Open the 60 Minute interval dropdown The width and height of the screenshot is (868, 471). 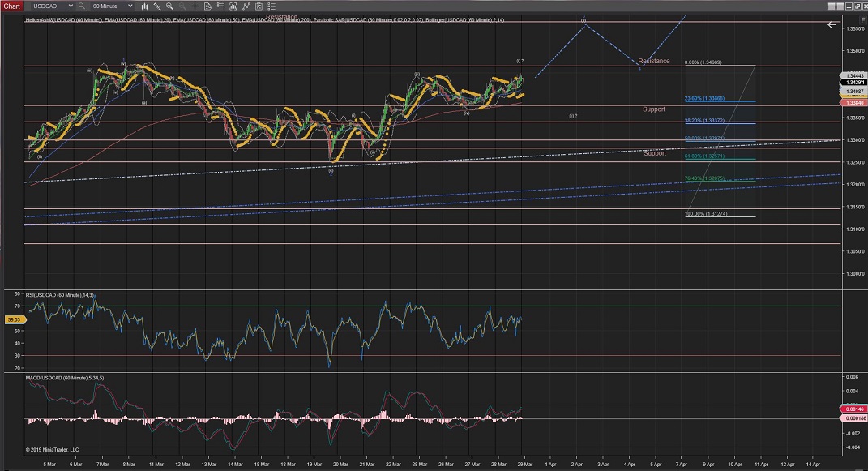coord(113,6)
